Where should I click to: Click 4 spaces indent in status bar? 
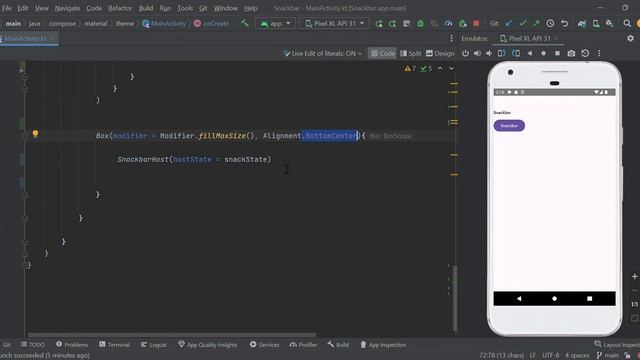[577, 355]
